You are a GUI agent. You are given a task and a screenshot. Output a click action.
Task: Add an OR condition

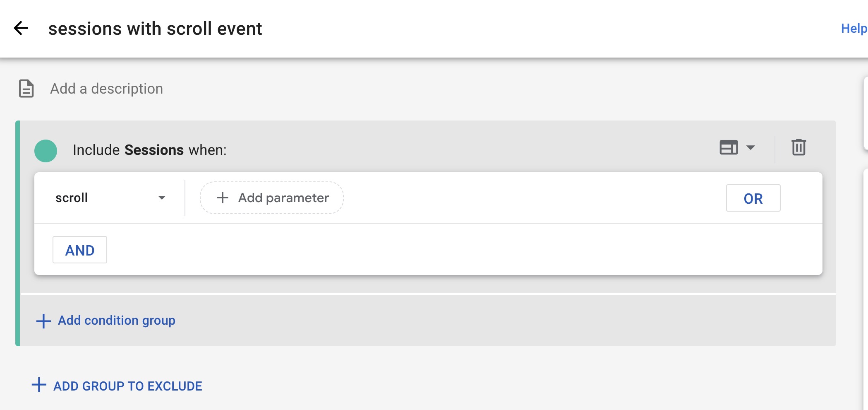coord(753,198)
